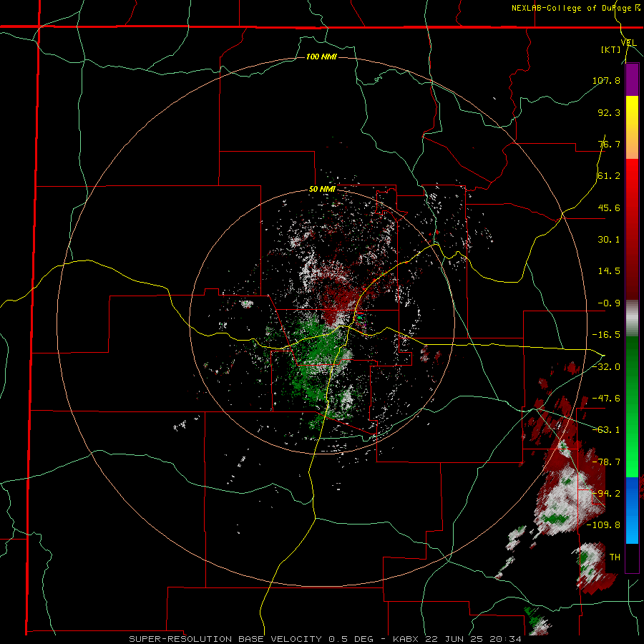
Task: Click the -78.7 scale value
Action: tap(606, 462)
